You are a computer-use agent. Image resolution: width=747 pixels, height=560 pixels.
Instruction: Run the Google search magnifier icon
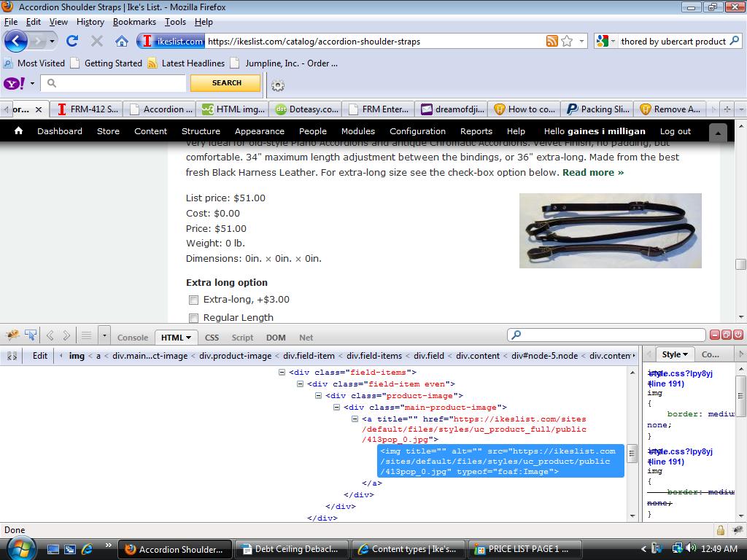click(735, 42)
